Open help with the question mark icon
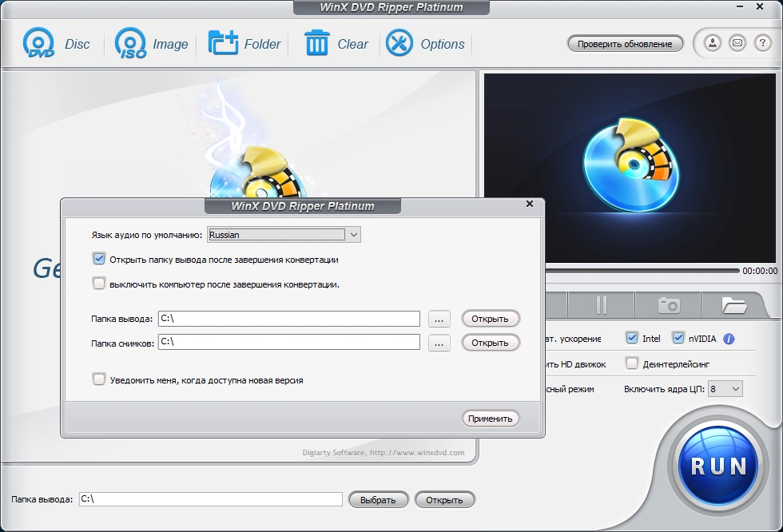 pyautogui.click(x=762, y=43)
